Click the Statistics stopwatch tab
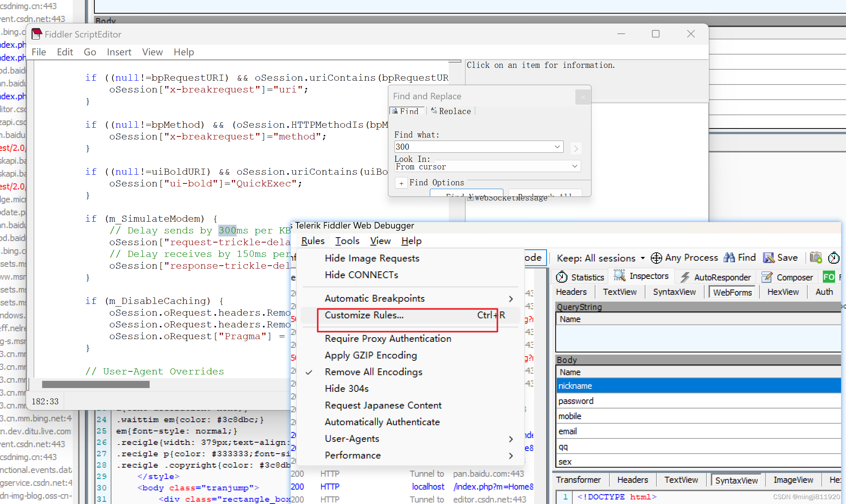This screenshot has height=504, width=846. [x=580, y=277]
